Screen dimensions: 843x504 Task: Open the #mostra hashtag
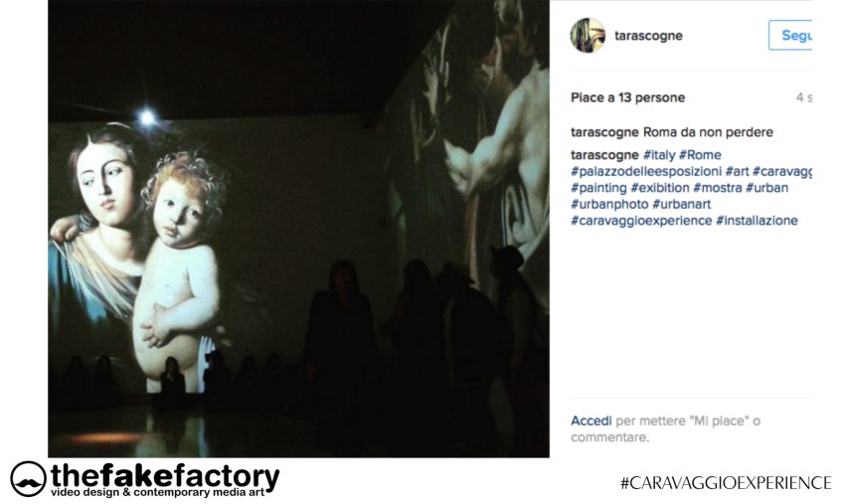tap(718, 188)
